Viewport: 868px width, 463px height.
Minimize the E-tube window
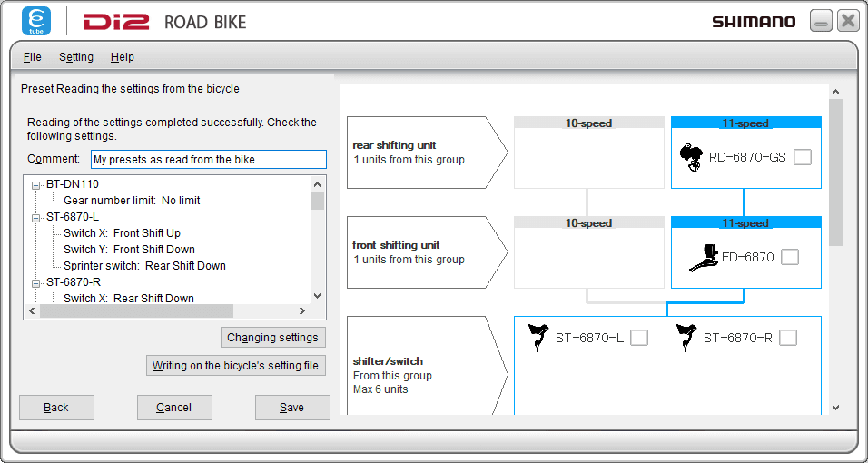(821, 21)
